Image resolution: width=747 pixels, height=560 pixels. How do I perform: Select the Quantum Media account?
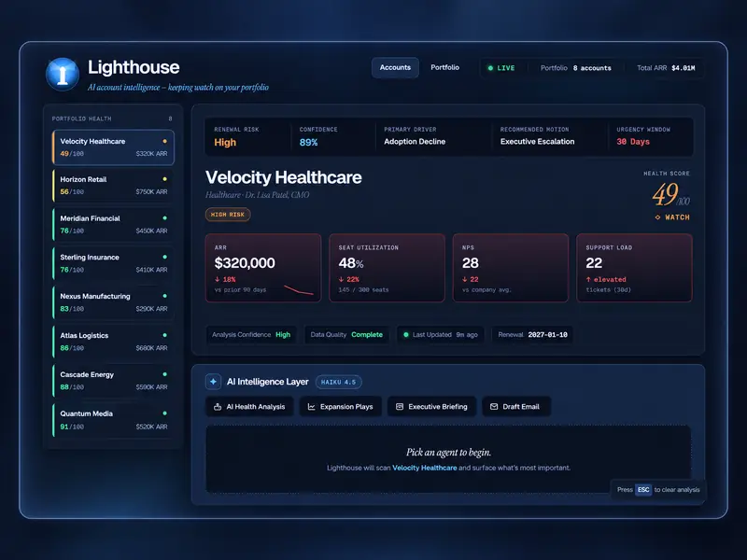coord(113,420)
